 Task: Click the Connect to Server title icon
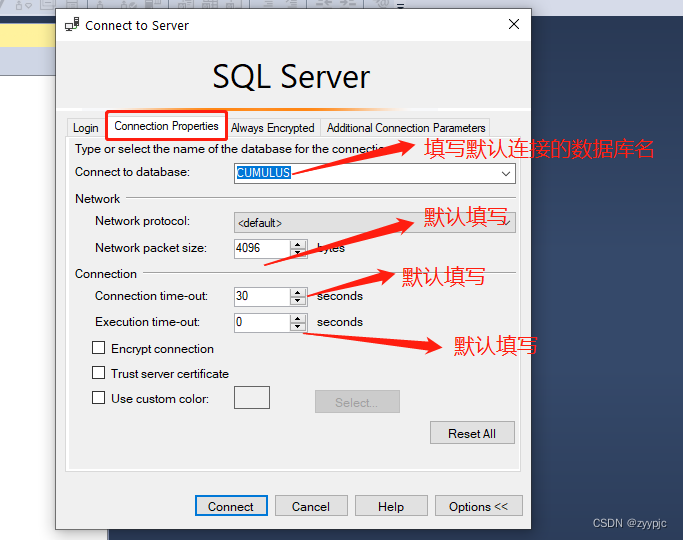[72, 24]
